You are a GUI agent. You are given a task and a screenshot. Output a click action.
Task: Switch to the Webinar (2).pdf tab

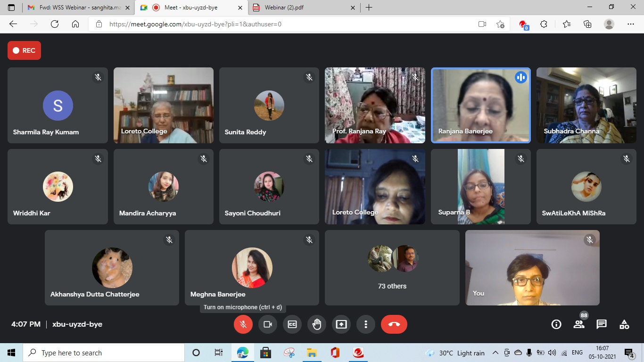304,8
